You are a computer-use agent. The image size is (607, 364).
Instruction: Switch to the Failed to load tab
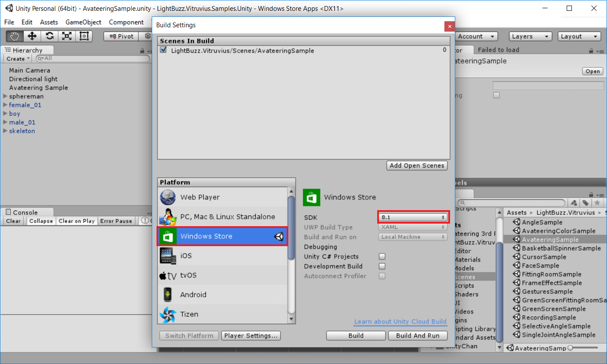pyautogui.click(x=498, y=50)
